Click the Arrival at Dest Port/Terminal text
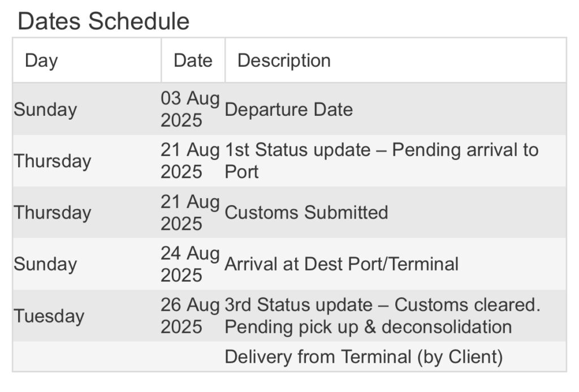The width and height of the screenshot is (579, 392). (342, 264)
